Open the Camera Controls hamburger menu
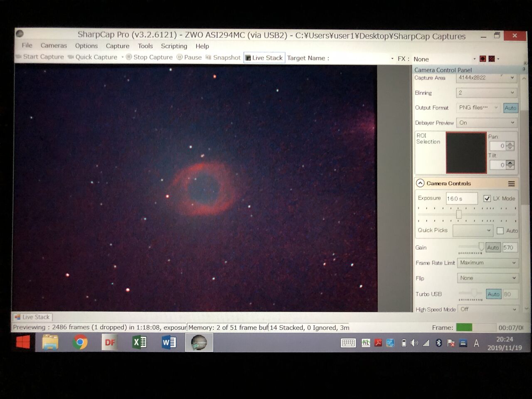The image size is (532, 399). click(x=511, y=184)
